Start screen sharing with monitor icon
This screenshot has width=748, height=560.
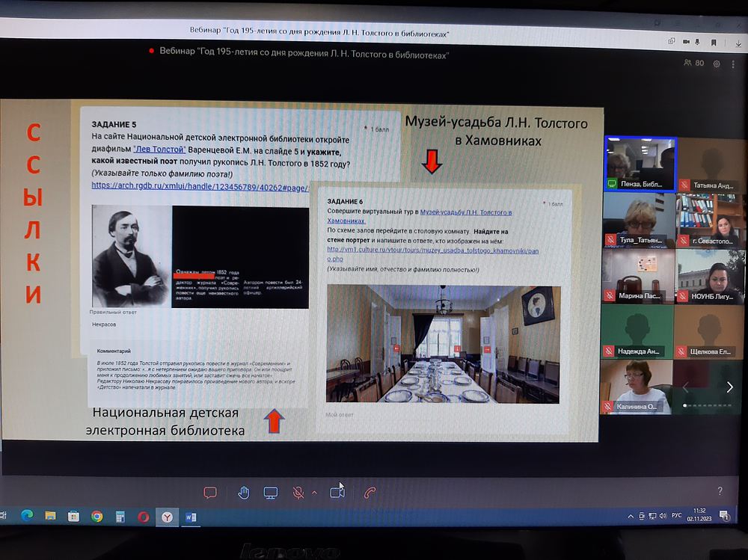[271, 493]
